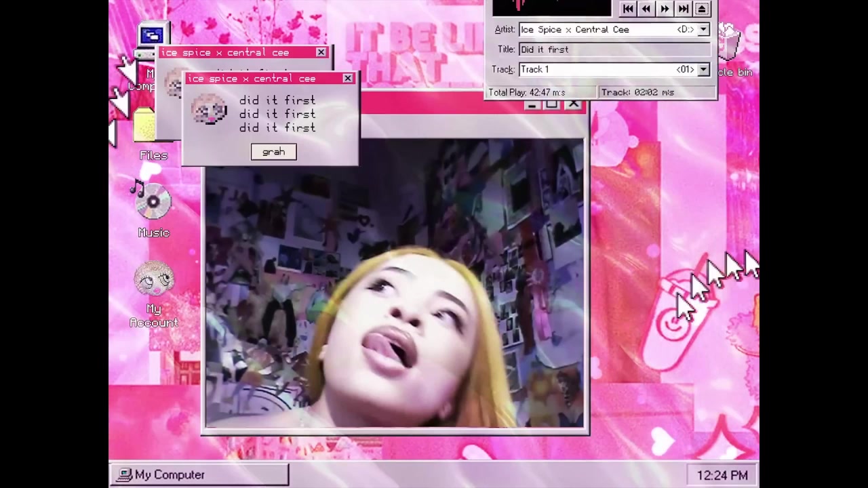Screen dimensions: 868x488
Task: Open the Artist dropdown arrow
Action: click(x=703, y=30)
